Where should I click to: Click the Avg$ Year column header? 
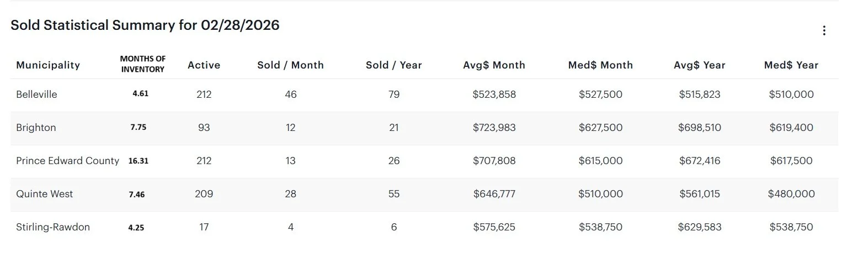699,65
